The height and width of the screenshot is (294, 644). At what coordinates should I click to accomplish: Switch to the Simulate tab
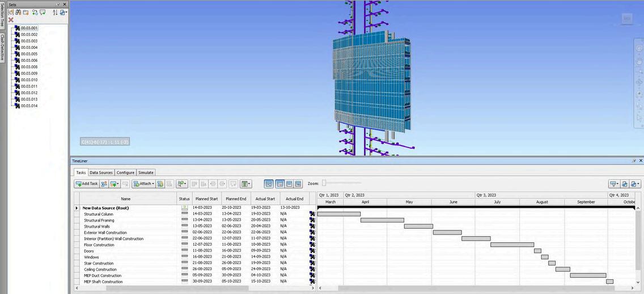click(146, 173)
